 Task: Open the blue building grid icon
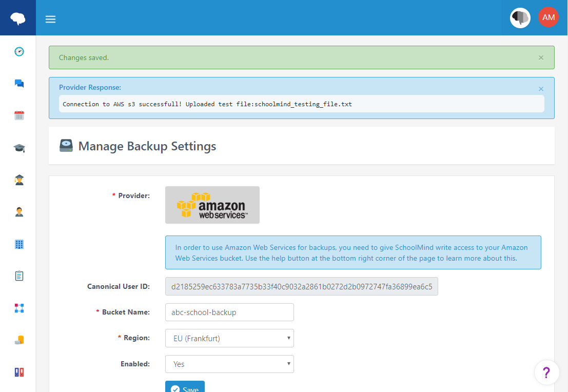pos(19,244)
